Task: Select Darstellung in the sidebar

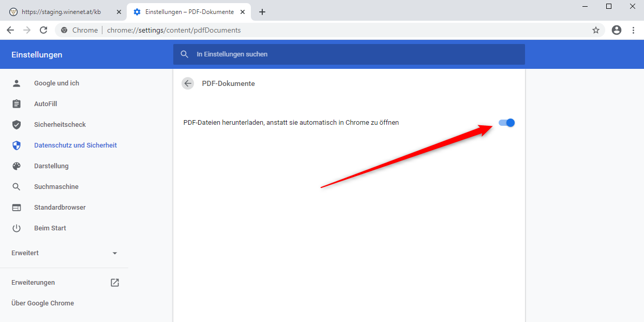Action: point(51,166)
